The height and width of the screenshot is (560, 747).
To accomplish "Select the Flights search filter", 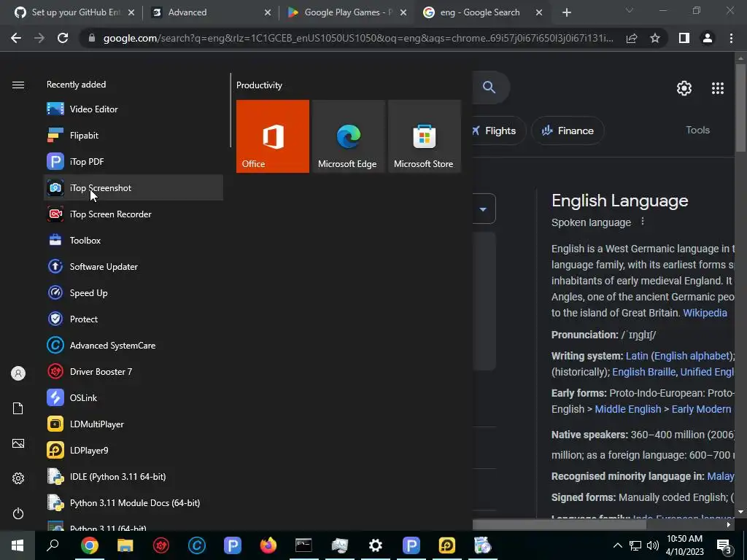I will click(499, 131).
